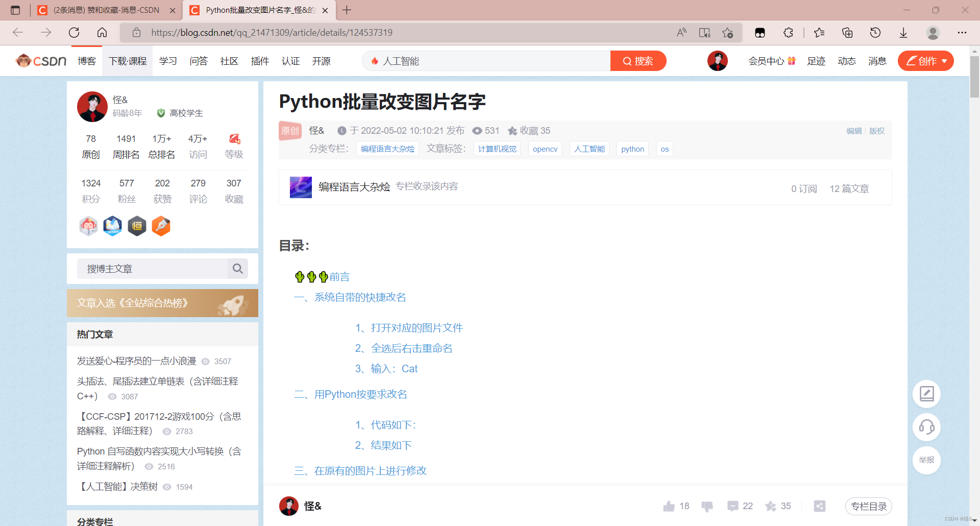
Task: Switch to the 问答 menu tab
Action: click(x=199, y=61)
